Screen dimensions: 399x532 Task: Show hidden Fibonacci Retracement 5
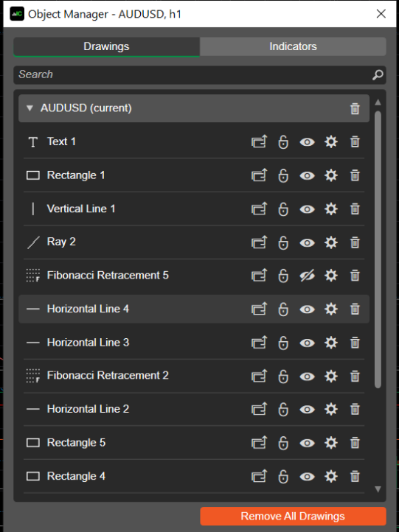[x=307, y=276]
